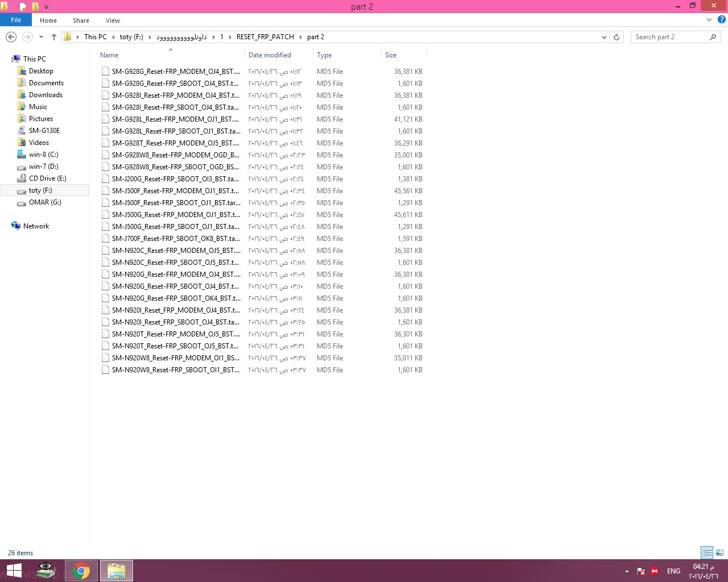This screenshot has height=582, width=728.
Task: Click Properties icon in Quick Access Toolbar
Action: [x=23, y=7]
